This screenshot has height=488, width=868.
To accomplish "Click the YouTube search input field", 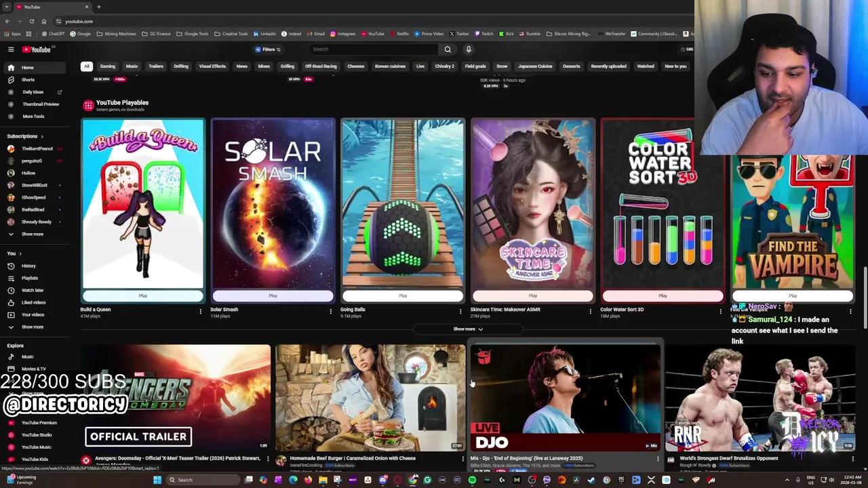I will (373, 49).
